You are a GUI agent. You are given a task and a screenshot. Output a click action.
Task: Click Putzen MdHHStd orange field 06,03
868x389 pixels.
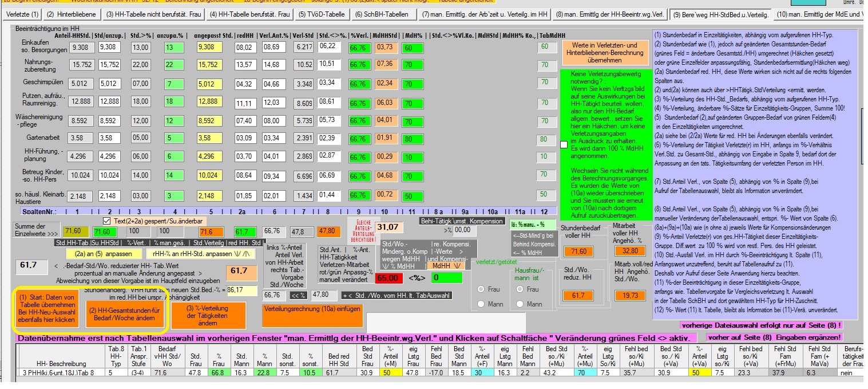(386, 102)
